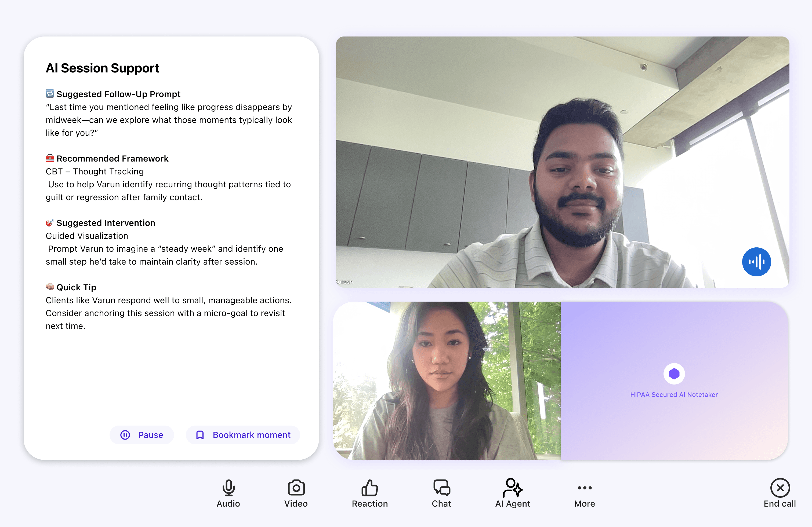This screenshot has height=527, width=812.
Task: Click the HIPAA notetaker hexagon icon
Action: point(674,374)
